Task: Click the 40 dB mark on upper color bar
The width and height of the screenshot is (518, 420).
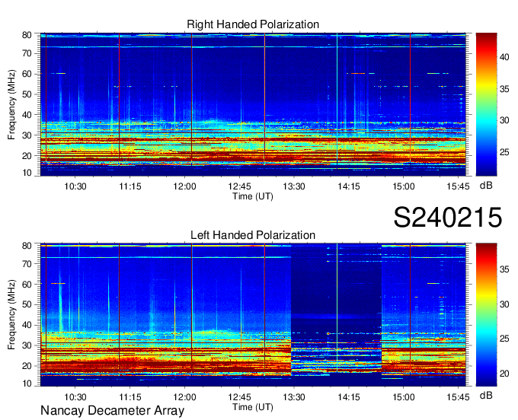Action: pyautogui.click(x=504, y=57)
